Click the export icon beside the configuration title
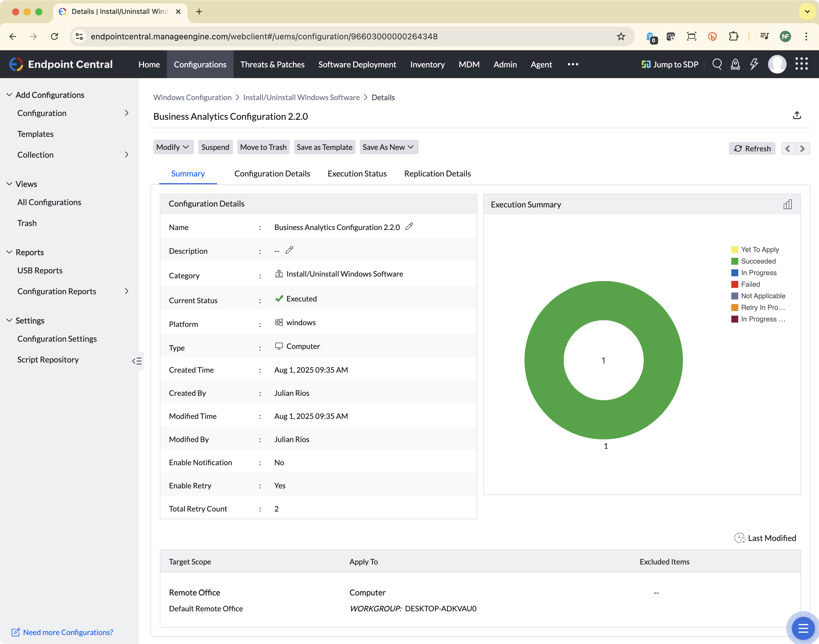The image size is (819, 644). (797, 115)
